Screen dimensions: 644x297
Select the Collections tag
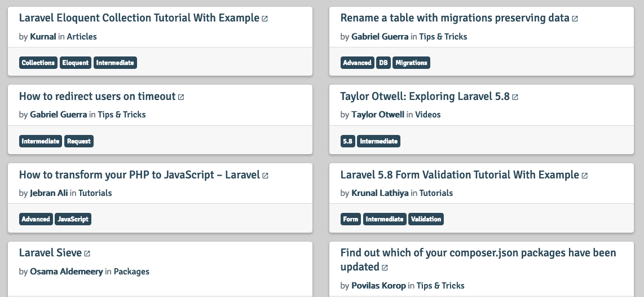[38, 63]
